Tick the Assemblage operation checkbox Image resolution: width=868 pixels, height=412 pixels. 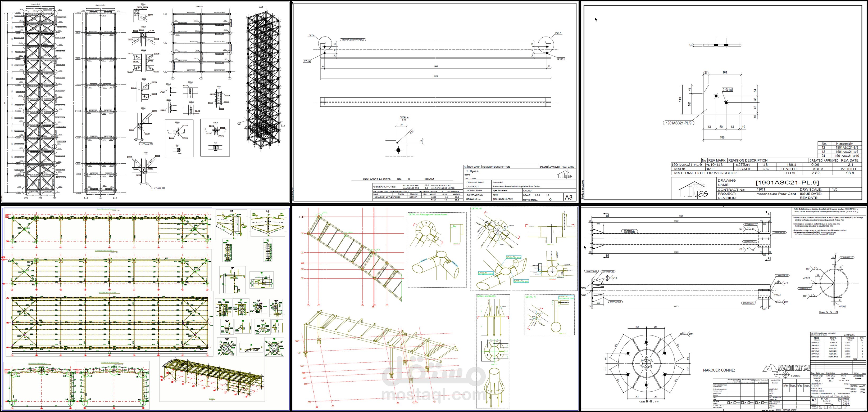point(864,386)
